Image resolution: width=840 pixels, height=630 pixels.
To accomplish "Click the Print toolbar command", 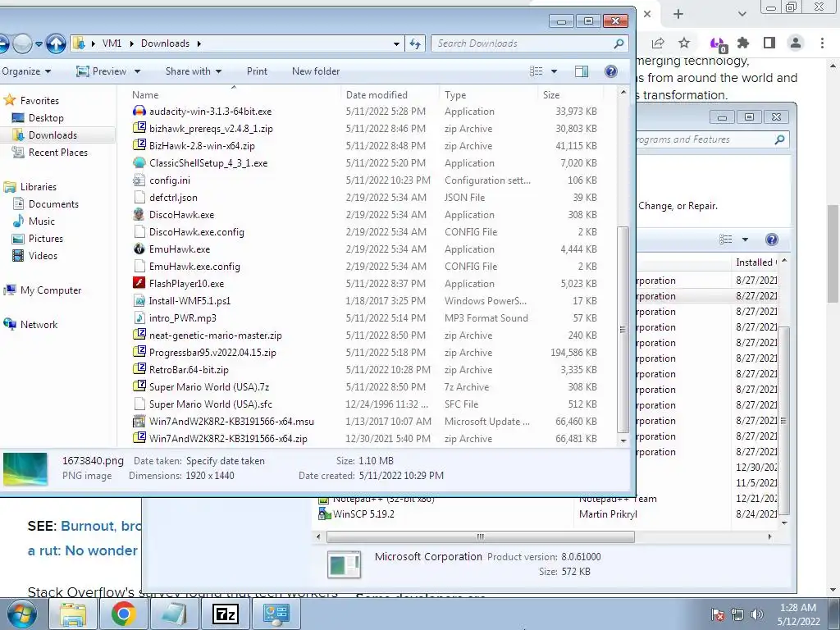I will pos(257,71).
